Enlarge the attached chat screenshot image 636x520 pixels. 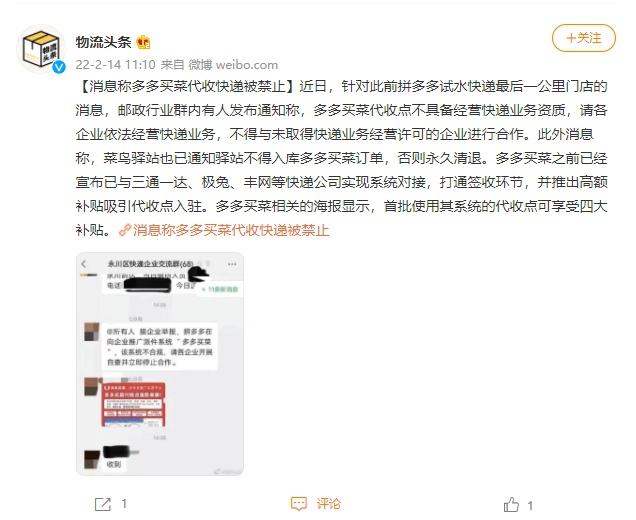160,364
